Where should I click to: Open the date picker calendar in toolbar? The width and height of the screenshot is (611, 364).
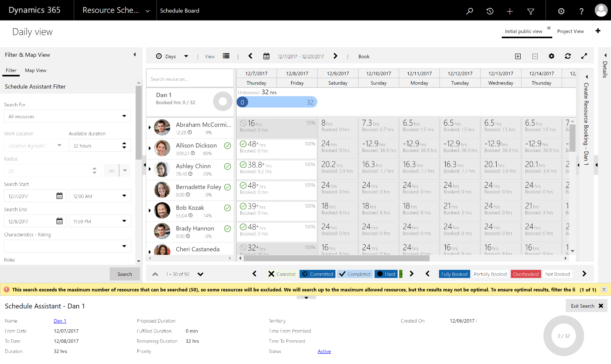point(266,56)
